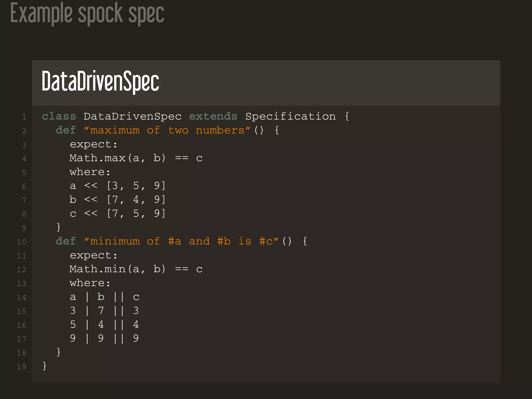Click the line 'a << [3, 5, 9]'
This screenshot has width=532, height=399.
(x=118, y=186)
